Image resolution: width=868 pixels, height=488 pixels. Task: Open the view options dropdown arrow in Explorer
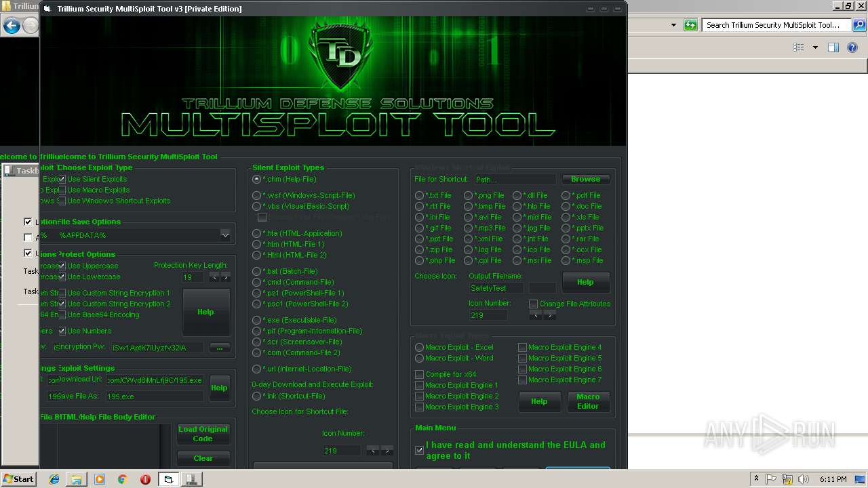(x=815, y=47)
